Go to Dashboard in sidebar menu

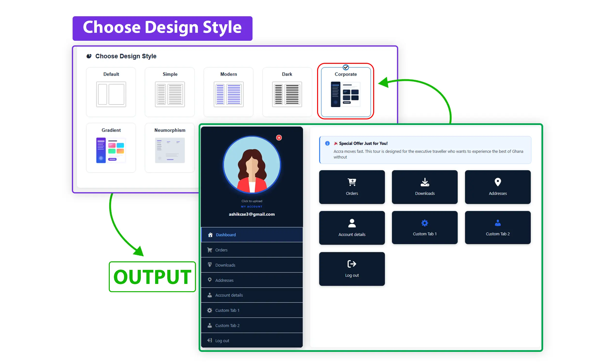coord(252,234)
